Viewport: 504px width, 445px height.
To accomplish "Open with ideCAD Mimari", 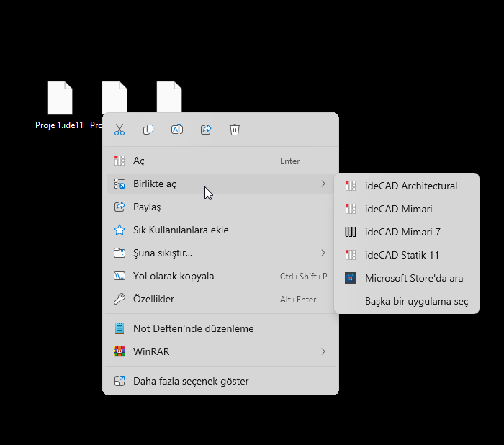I will click(407, 209).
